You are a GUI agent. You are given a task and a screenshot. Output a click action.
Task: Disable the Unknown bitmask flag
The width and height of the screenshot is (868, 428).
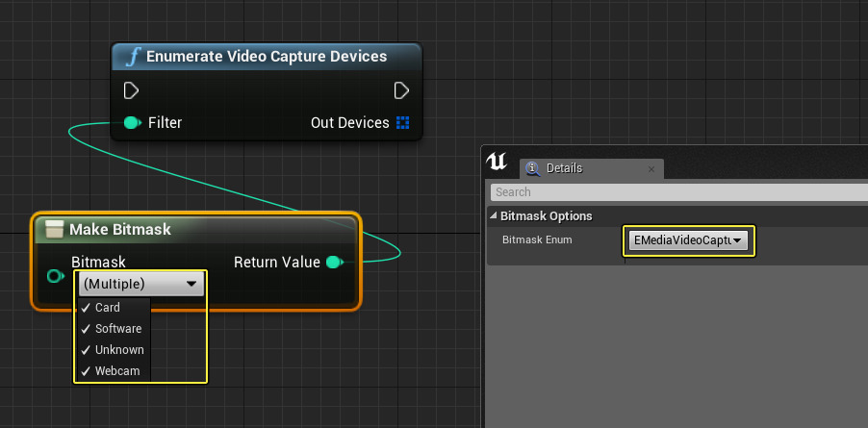point(86,350)
